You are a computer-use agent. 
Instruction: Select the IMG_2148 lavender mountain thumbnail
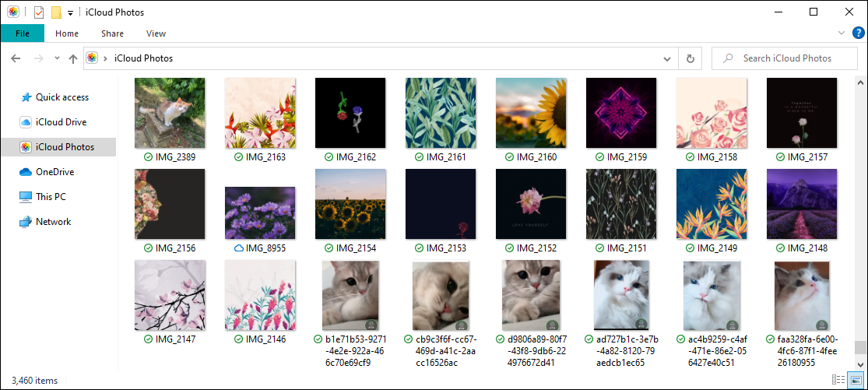[802, 204]
